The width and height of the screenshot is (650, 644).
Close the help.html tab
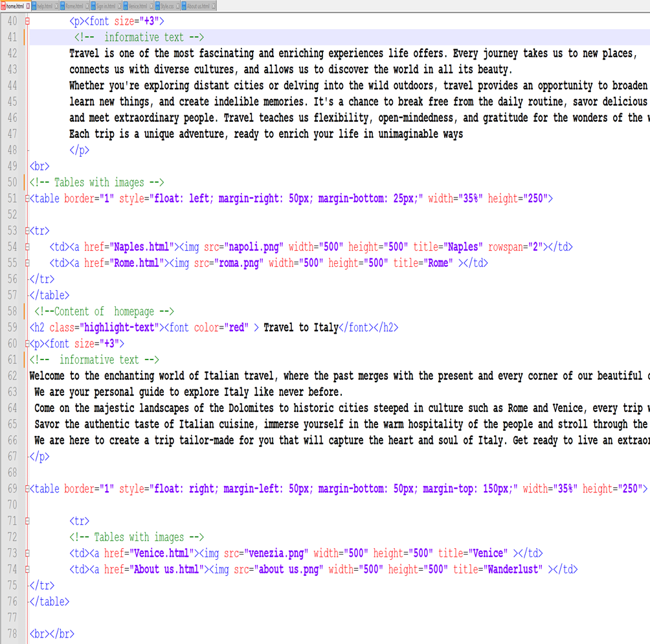click(x=56, y=5)
